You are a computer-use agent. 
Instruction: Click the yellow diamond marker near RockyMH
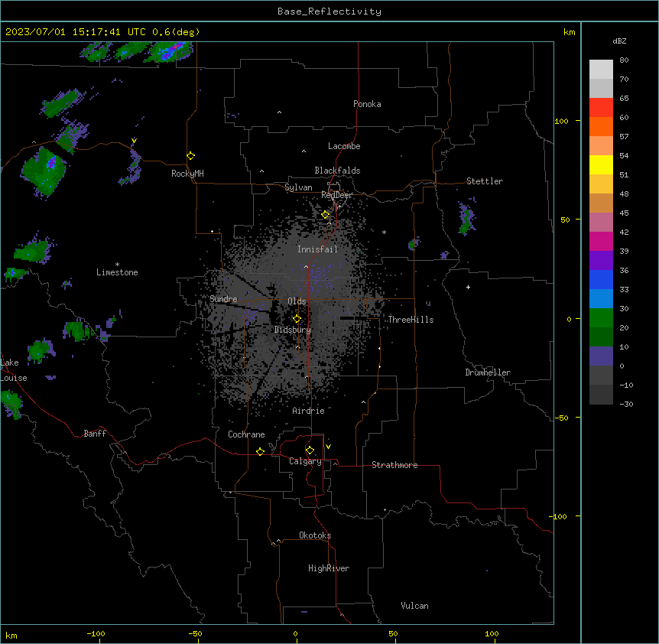(x=191, y=156)
